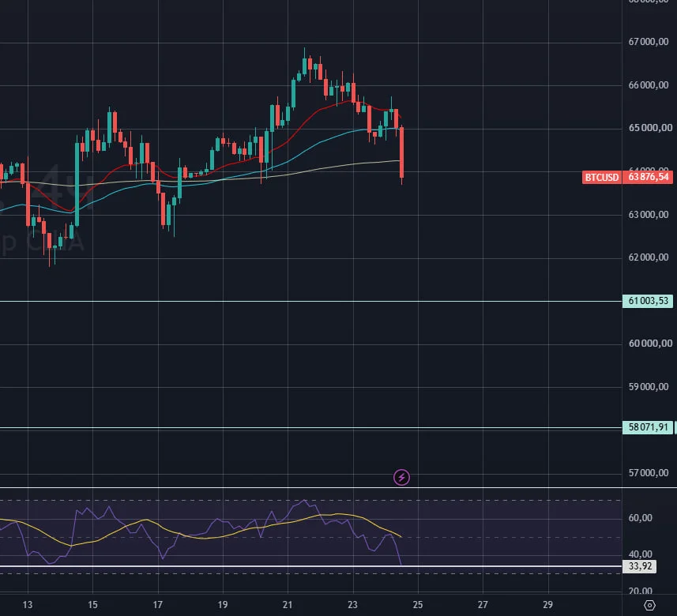The width and height of the screenshot is (677, 616).
Task: Click the 66 000,00 price axis label
Action: pyautogui.click(x=648, y=85)
